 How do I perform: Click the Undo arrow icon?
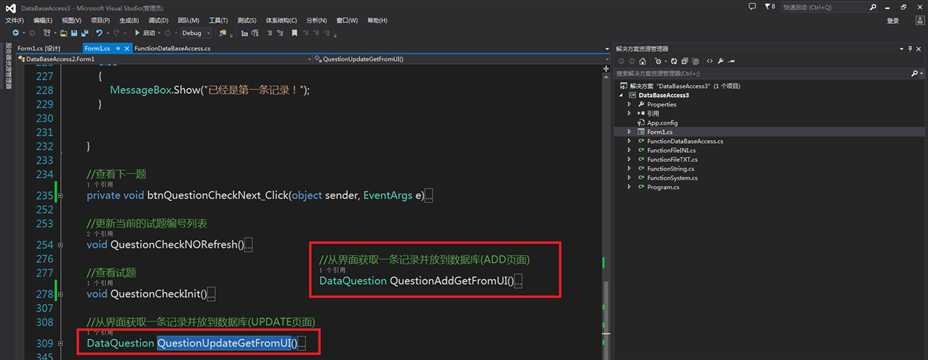[99, 33]
